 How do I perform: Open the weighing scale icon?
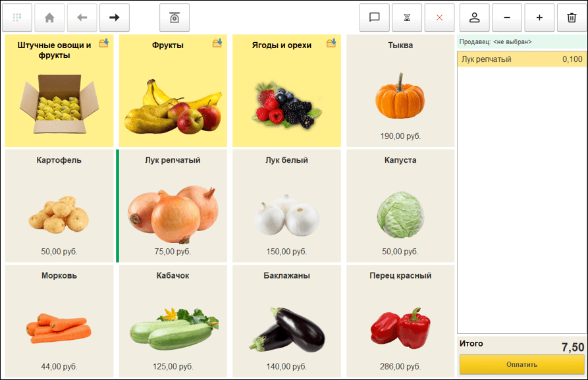pyautogui.click(x=174, y=18)
